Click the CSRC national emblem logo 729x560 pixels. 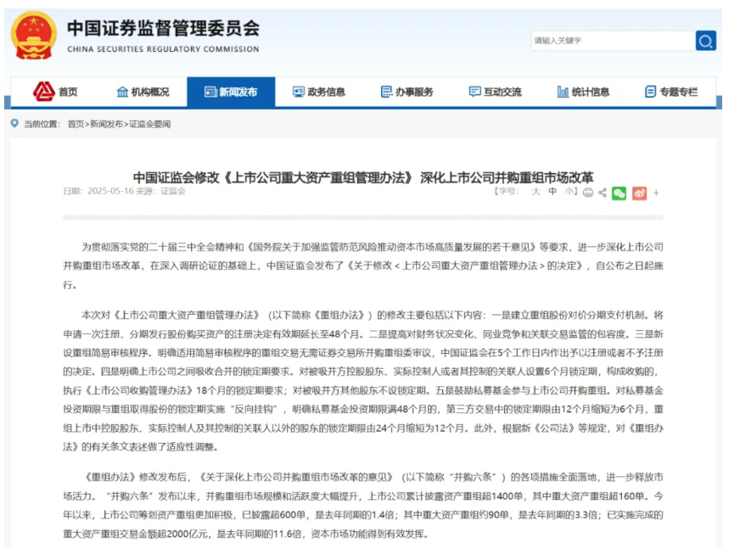point(33,36)
